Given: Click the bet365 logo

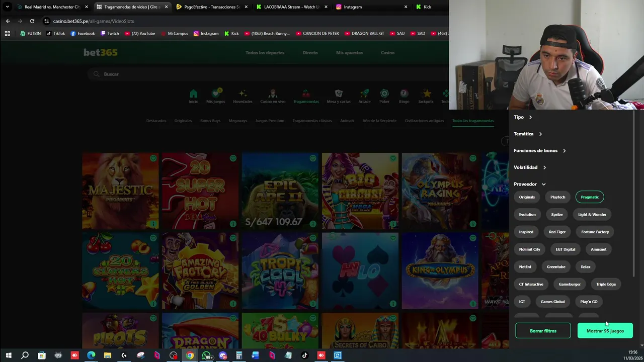Looking at the screenshot, I should point(101,52).
